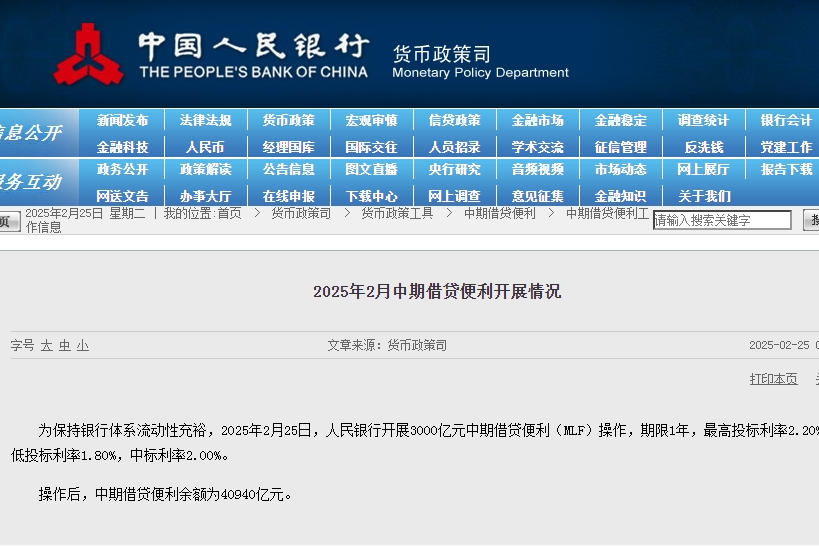Click the 文章来源：货币政策司 text

(387, 345)
